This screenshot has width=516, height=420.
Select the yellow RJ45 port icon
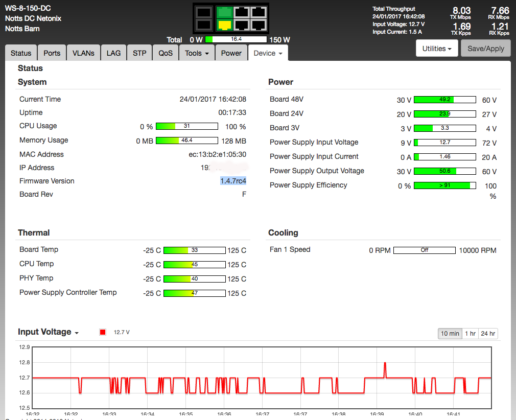pyautogui.click(x=224, y=25)
